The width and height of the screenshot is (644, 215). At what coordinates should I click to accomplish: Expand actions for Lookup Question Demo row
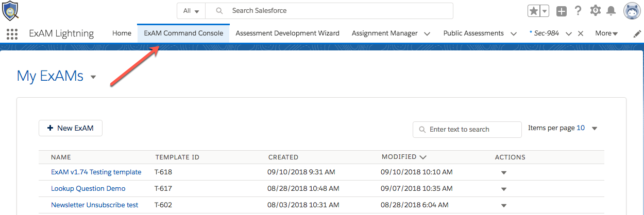(504, 189)
